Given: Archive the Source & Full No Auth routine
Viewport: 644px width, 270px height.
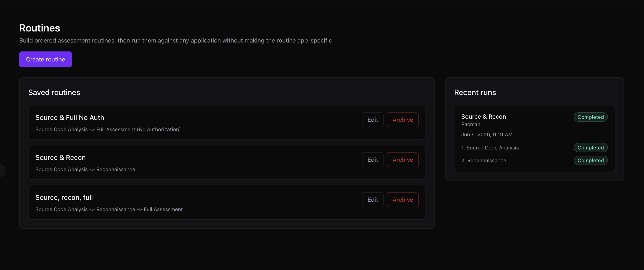Looking at the screenshot, I should coord(402,120).
